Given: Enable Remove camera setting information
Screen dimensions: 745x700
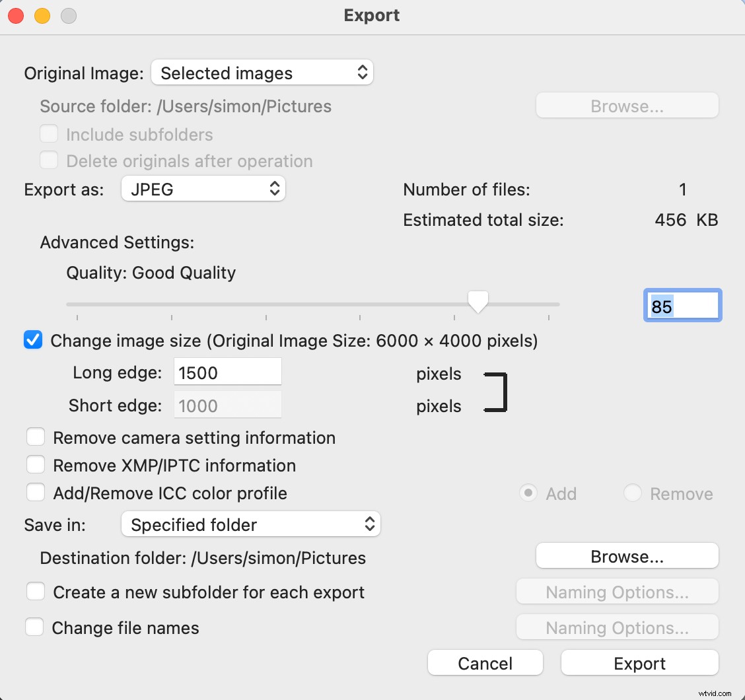Looking at the screenshot, I should pos(36,437).
